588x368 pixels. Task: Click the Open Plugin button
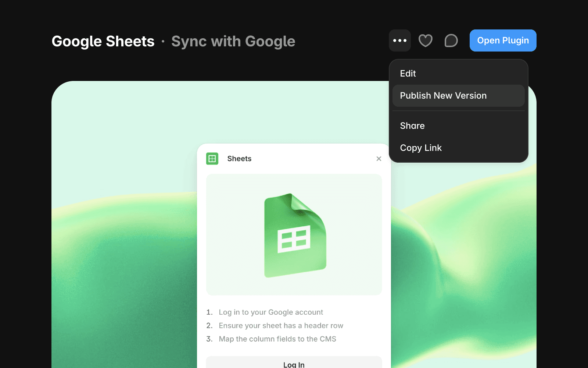click(503, 40)
